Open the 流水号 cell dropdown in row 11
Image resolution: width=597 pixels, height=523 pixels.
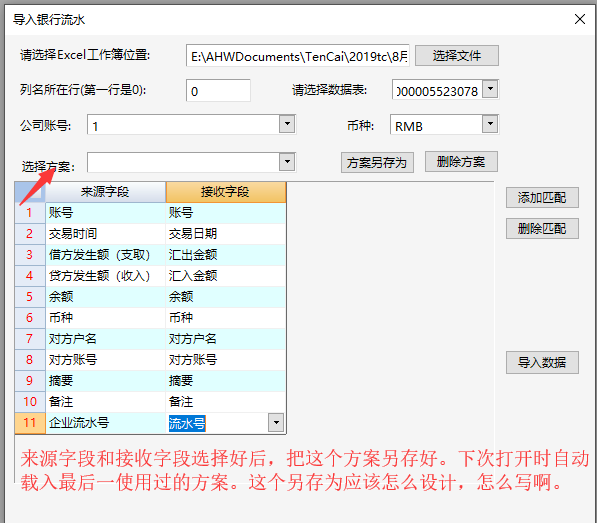pyautogui.click(x=276, y=423)
